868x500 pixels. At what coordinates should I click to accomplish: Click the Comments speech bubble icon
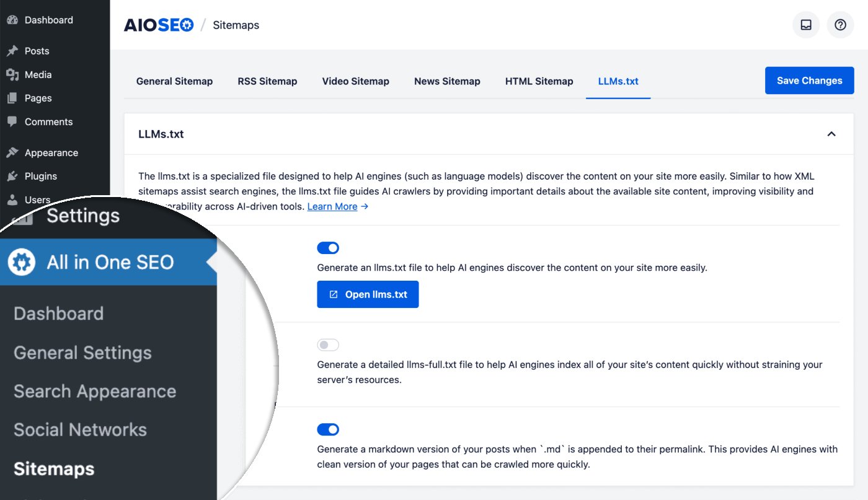click(12, 121)
